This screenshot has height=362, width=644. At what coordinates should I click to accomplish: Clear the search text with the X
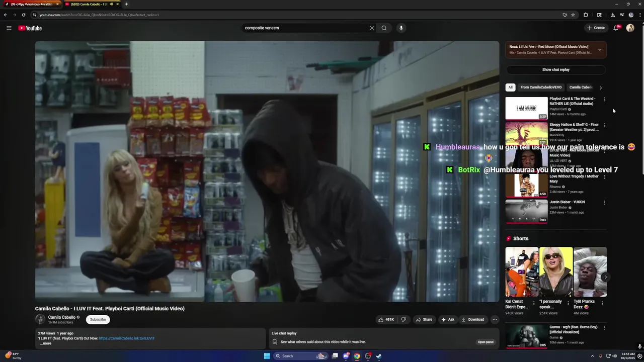pyautogui.click(x=372, y=28)
